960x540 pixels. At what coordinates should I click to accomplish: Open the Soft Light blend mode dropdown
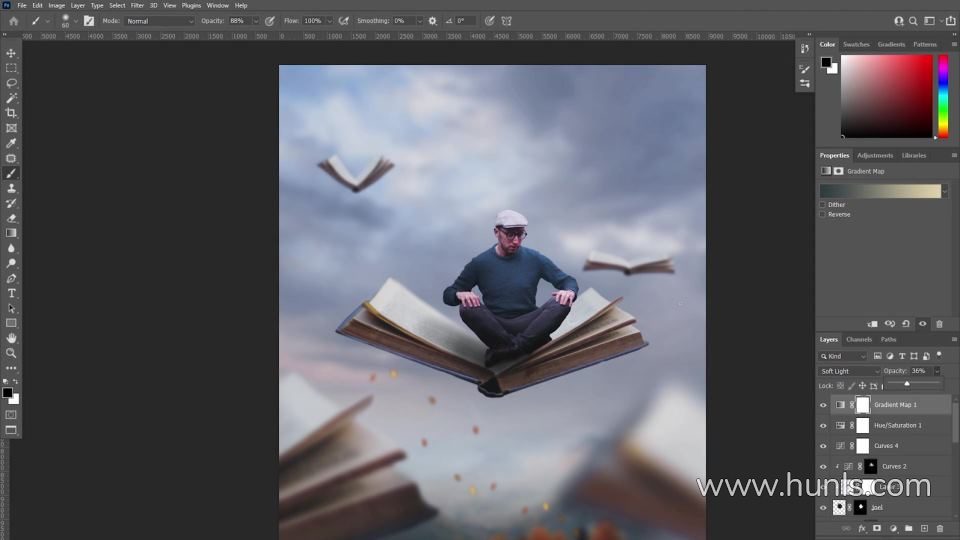849,371
